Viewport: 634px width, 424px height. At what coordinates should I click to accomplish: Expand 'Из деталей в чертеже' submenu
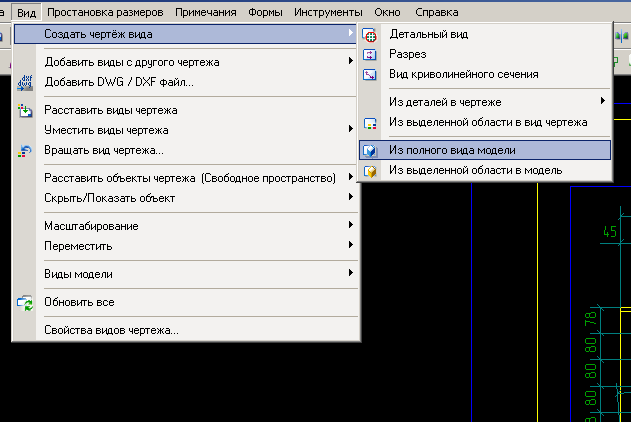pos(602,102)
